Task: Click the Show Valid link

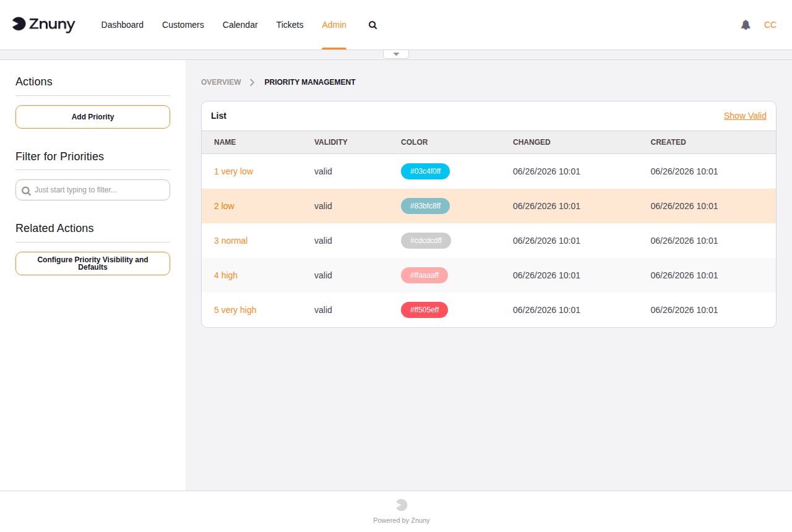Action: click(x=745, y=116)
